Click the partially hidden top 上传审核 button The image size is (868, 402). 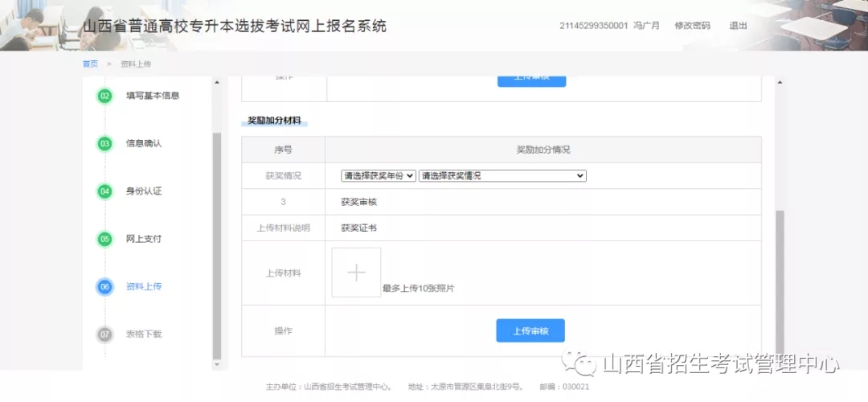click(x=531, y=81)
